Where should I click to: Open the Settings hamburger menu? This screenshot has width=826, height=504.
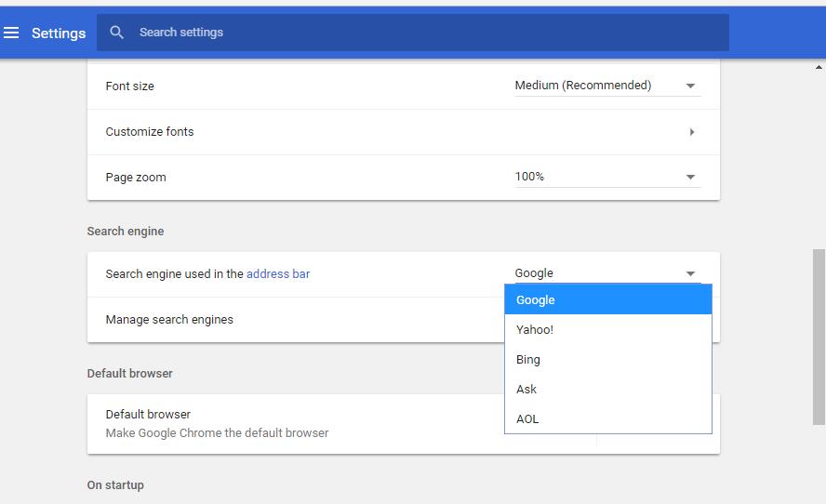pyautogui.click(x=11, y=33)
